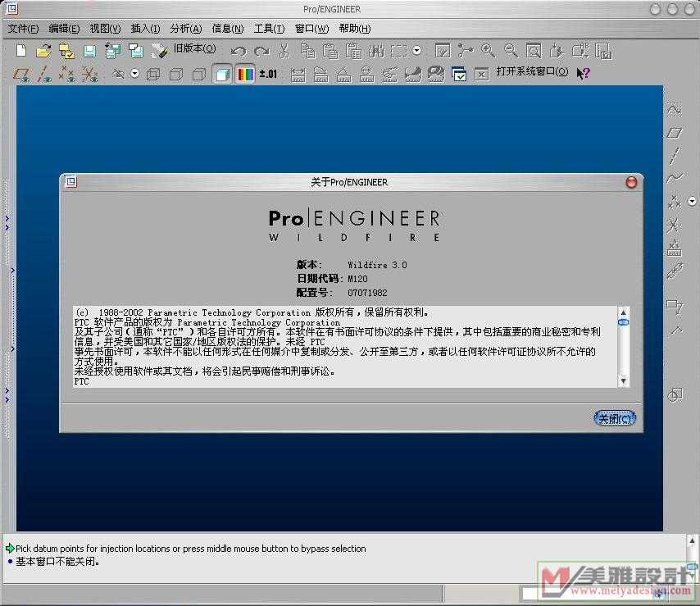
Task: Click the 打开系统窗口(O) button
Action: pos(532,71)
